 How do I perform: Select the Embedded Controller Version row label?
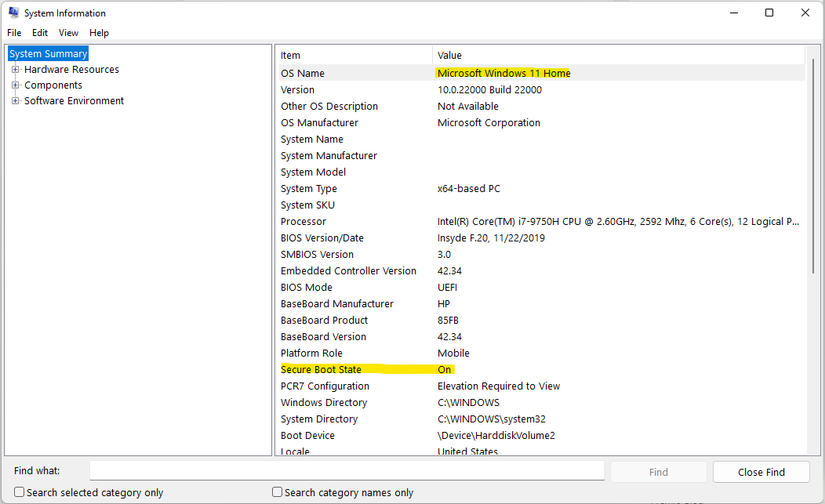[348, 271]
